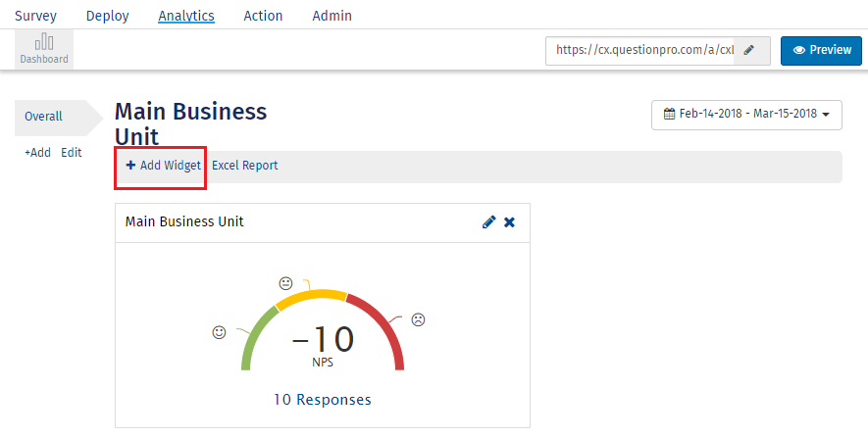Edit the Main Business Unit widget

coord(489,222)
